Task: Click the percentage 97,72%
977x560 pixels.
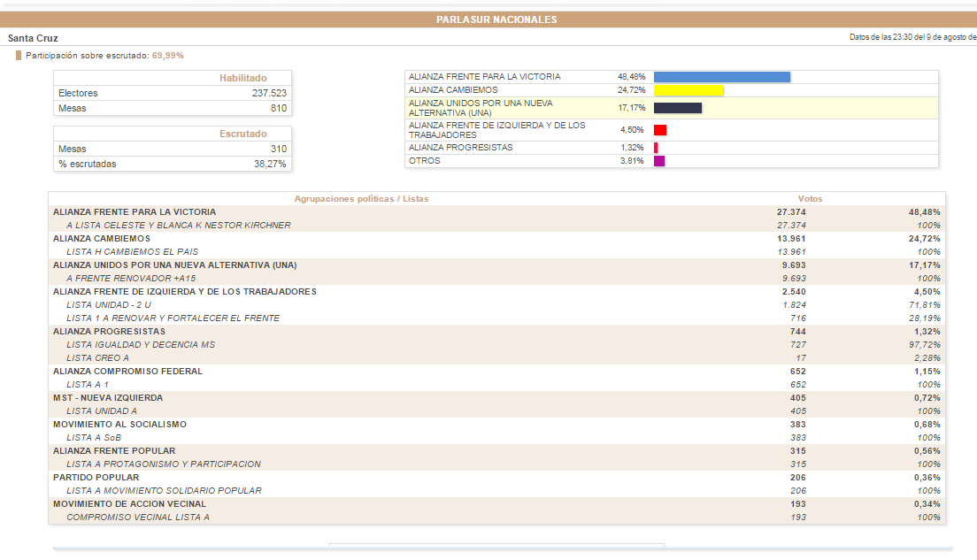Action: [925, 344]
